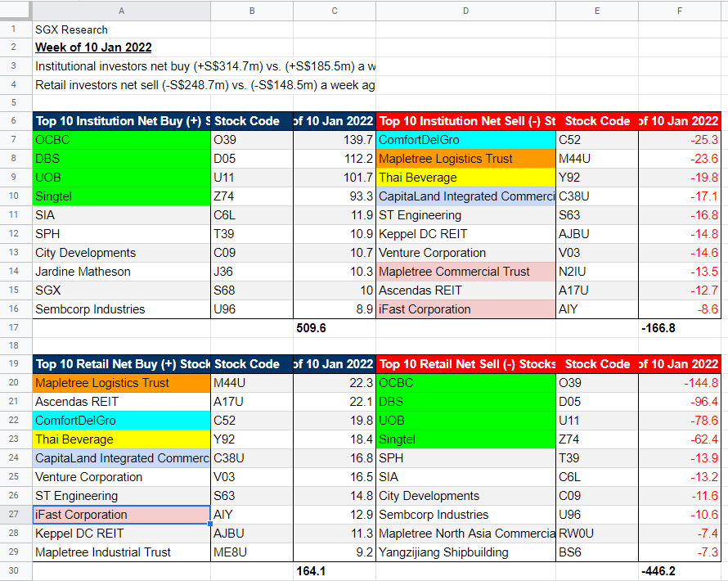Select the DBS cell in row 8

tap(122, 159)
